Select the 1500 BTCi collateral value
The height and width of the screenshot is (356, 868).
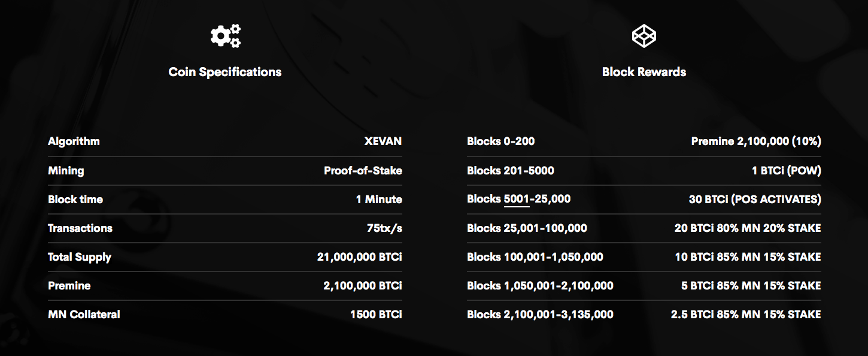point(376,314)
